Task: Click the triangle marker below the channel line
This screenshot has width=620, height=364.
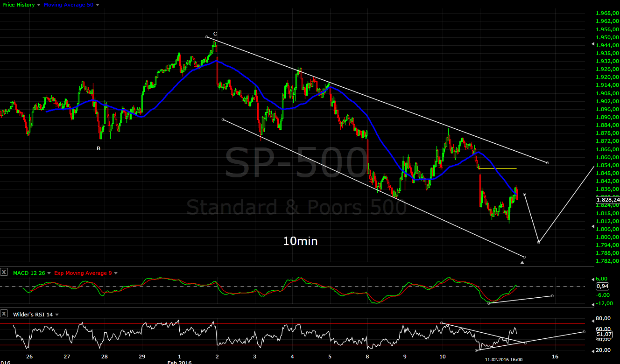Action: [522, 262]
